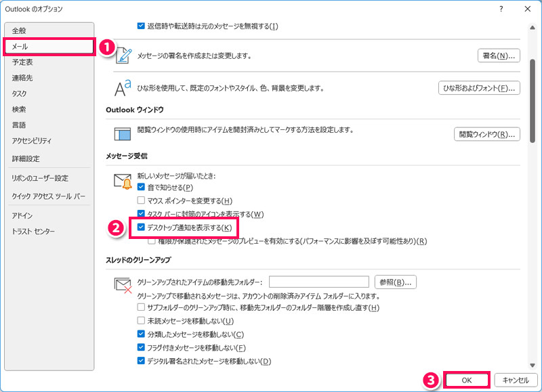Enable 権限が保護されたメッセージのプレビュー checkbox

pos(151,241)
